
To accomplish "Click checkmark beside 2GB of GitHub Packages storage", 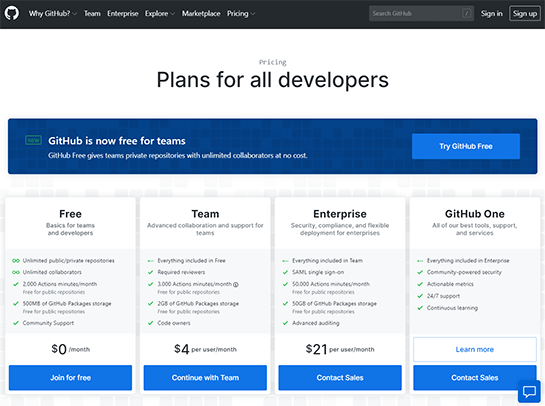I will [x=151, y=303].
